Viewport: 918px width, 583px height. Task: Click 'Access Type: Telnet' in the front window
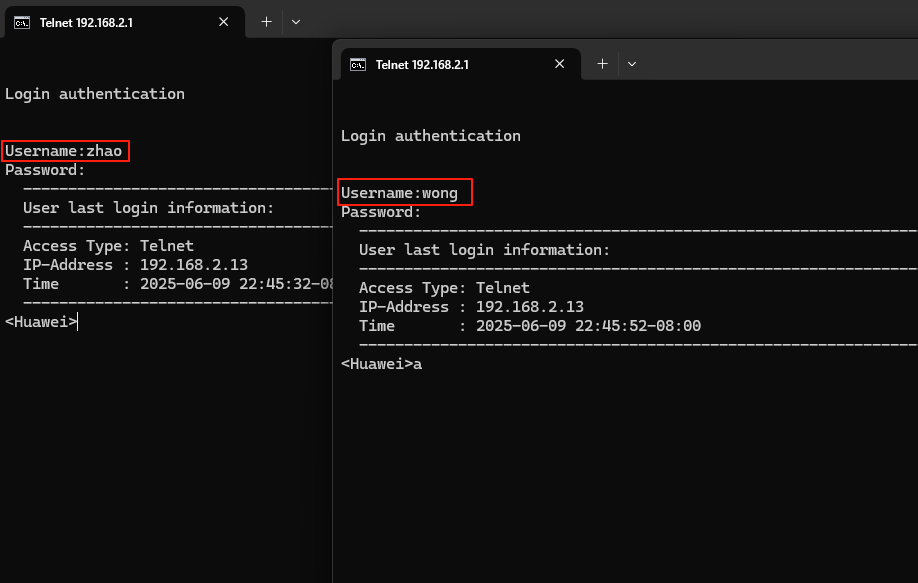pyautogui.click(x=444, y=288)
